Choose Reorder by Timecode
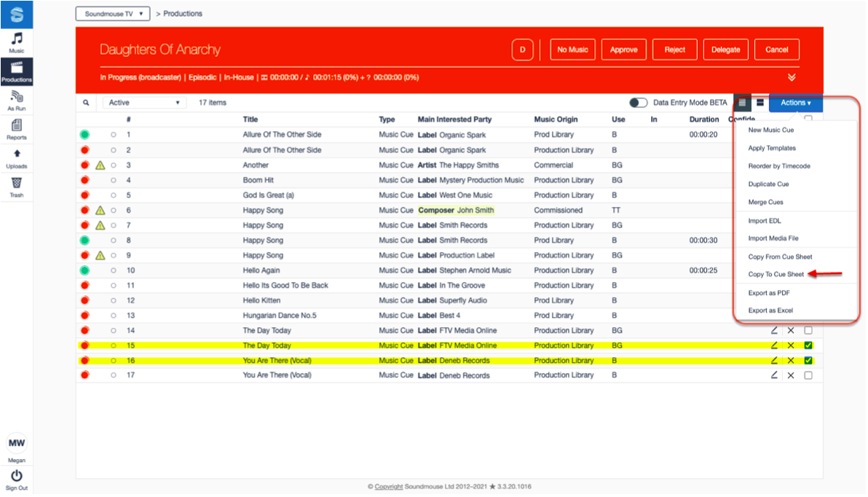Screen dimensions: 868x497 point(779,165)
